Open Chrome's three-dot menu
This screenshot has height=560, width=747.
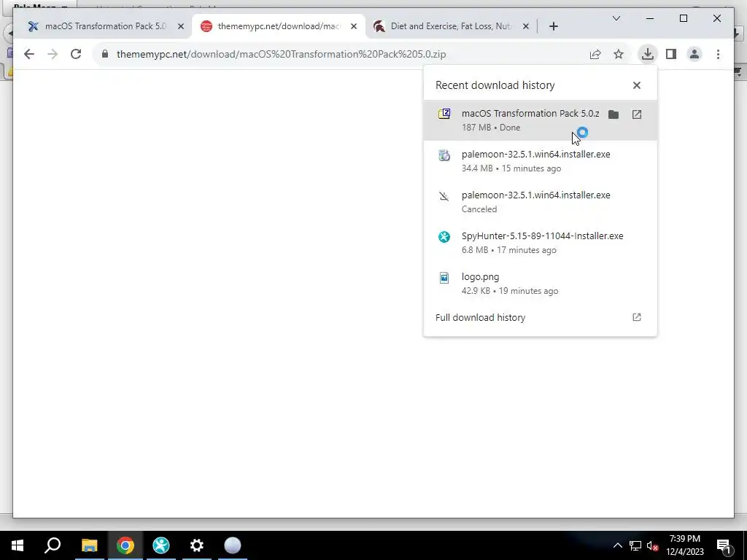pyautogui.click(x=718, y=54)
